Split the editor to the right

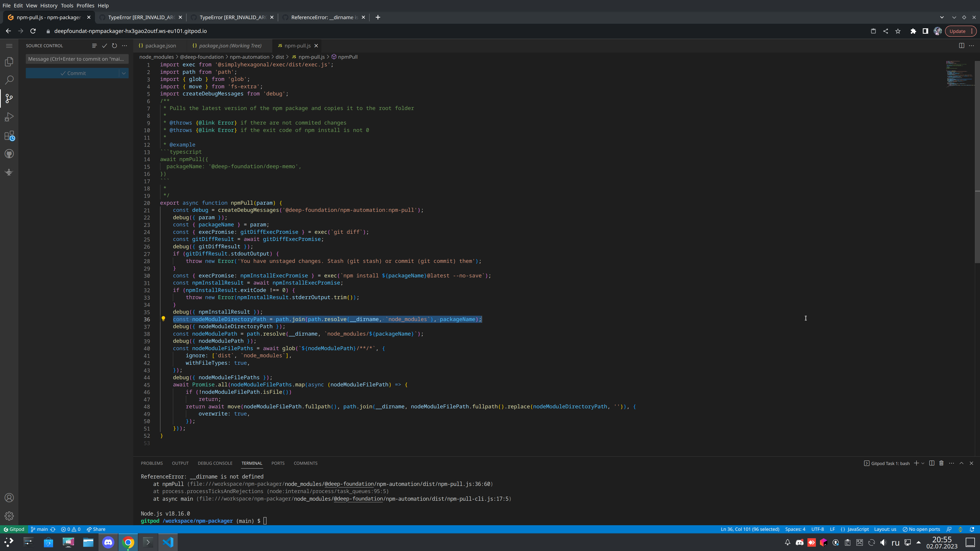click(x=961, y=46)
